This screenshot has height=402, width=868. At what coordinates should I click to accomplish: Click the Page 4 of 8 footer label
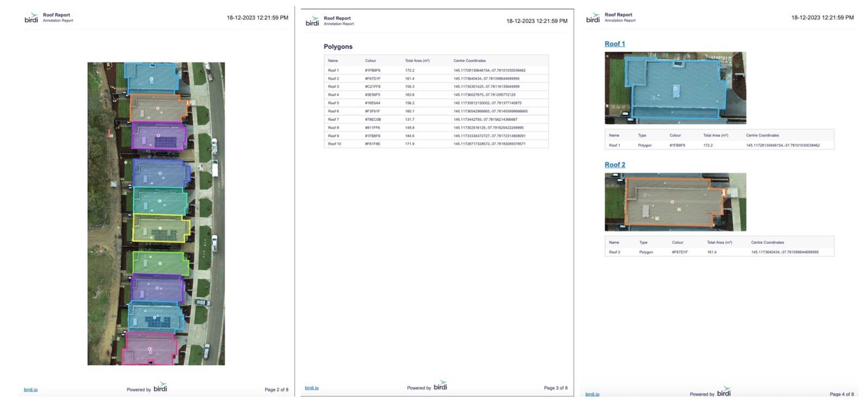(842, 394)
